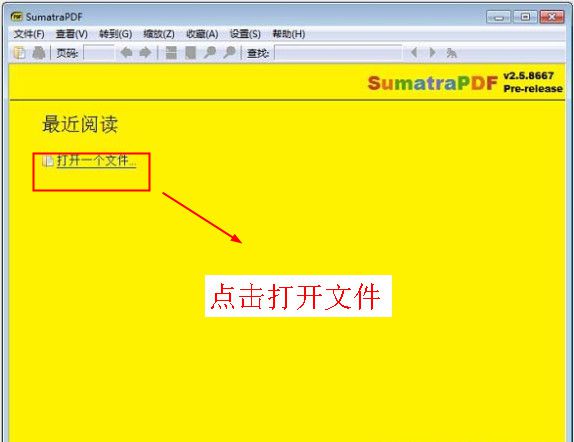Maximize the SumatraPDF window

point(525,17)
